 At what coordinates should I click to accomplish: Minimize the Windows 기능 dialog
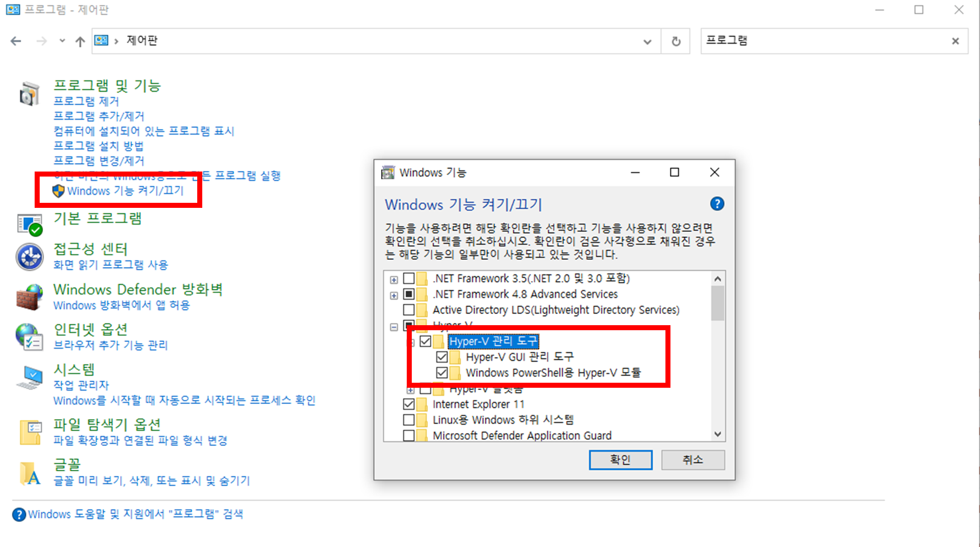[x=635, y=172]
